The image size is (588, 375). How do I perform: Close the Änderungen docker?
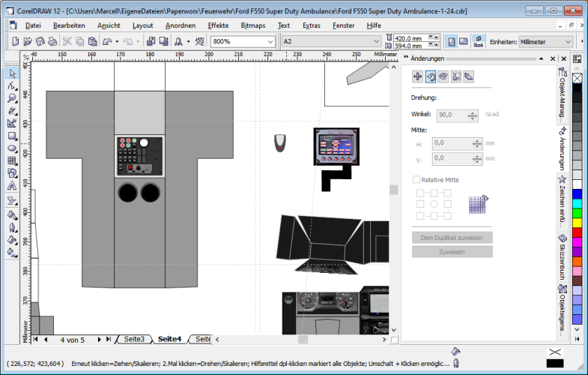(552, 58)
